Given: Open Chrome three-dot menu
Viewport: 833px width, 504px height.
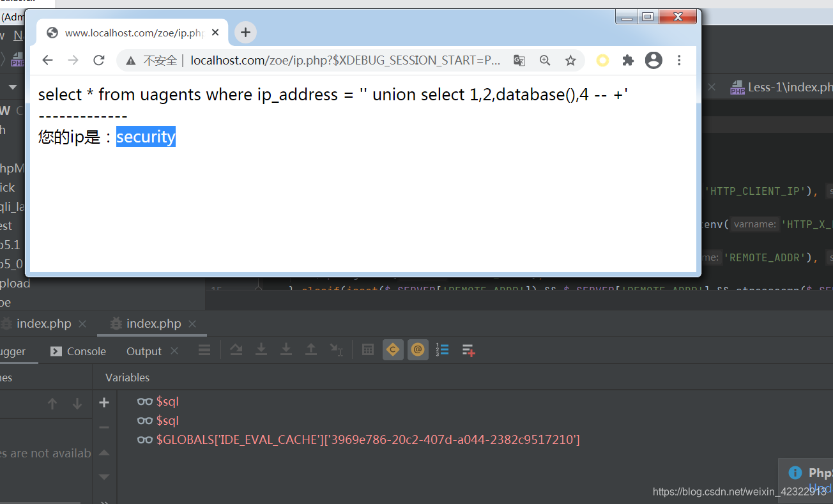Looking at the screenshot, I should pyautogui.click(x=679, y=60).
